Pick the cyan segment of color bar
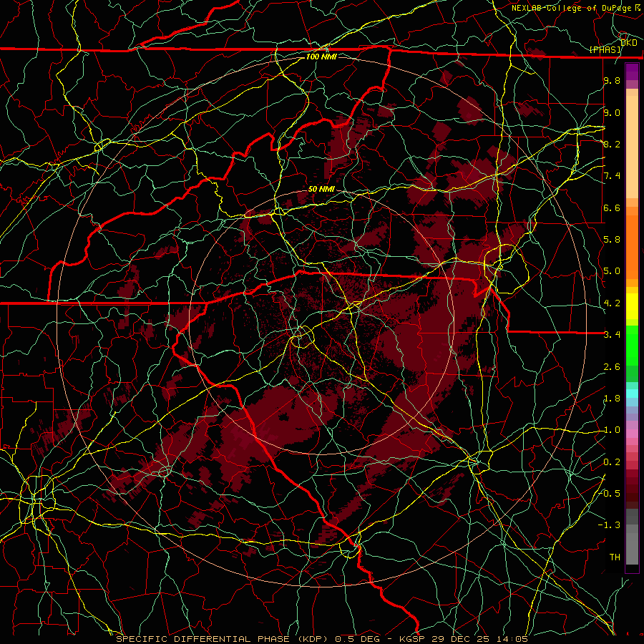The height and width of the screenshot is (644, 644). (632, 394)
